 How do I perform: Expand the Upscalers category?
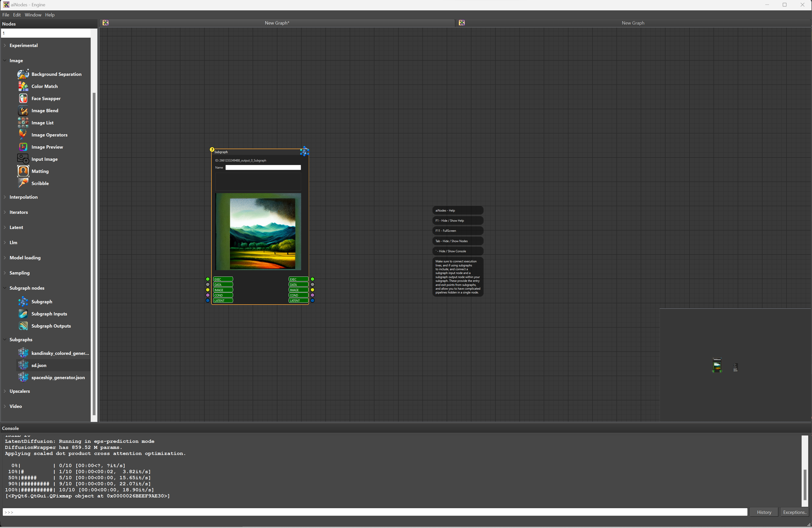click(5, 391)
